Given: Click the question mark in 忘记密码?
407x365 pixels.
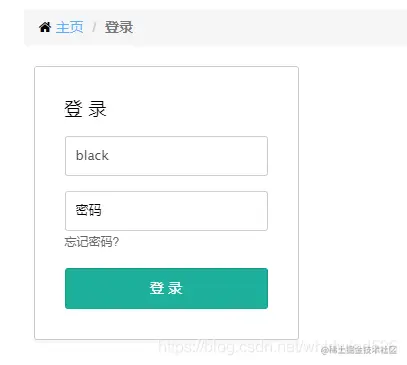Looking at the screenshot, I should pos(116,242).
